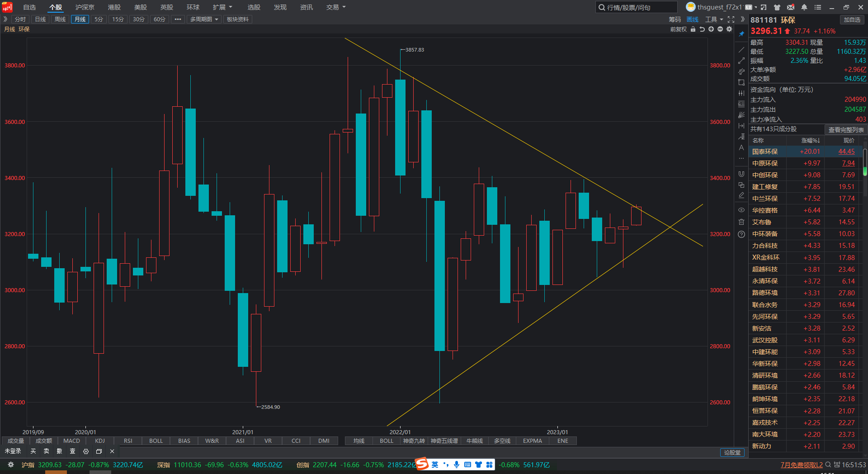
Task: Open Sogou soft keyboard icon
Action: coord(467,465)
